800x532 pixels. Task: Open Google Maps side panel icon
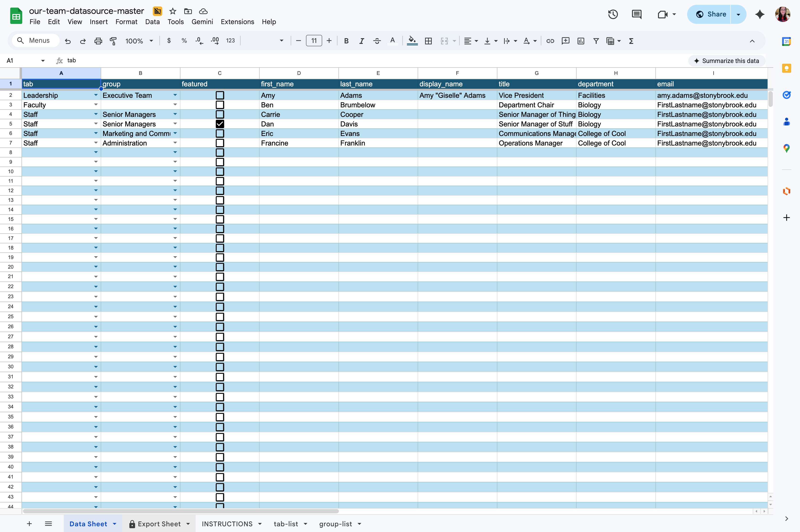tap(786, 148)
